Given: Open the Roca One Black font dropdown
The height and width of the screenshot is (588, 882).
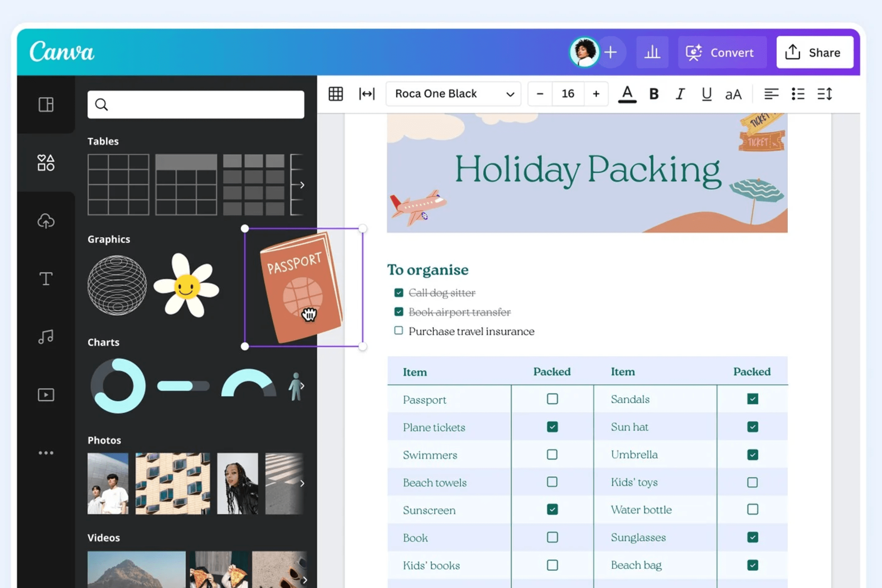Looking at the screenshot, I should [x=453, y=94].
